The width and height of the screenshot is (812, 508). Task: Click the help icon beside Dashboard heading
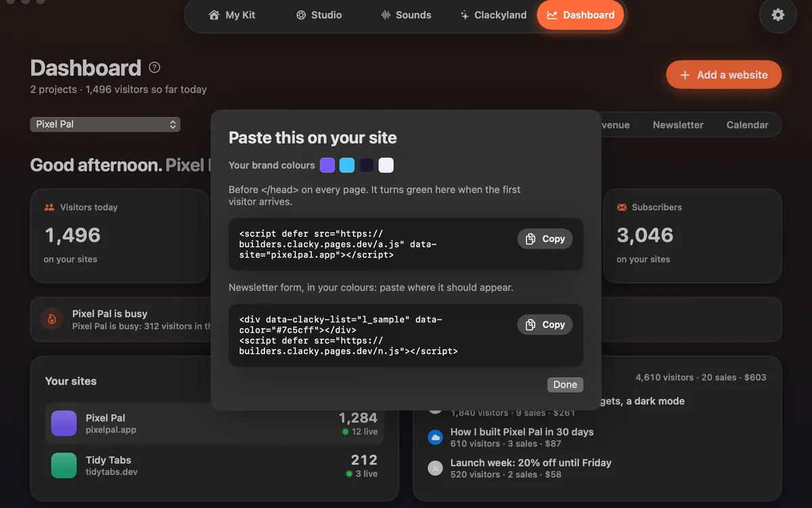(x=155, y=67)
